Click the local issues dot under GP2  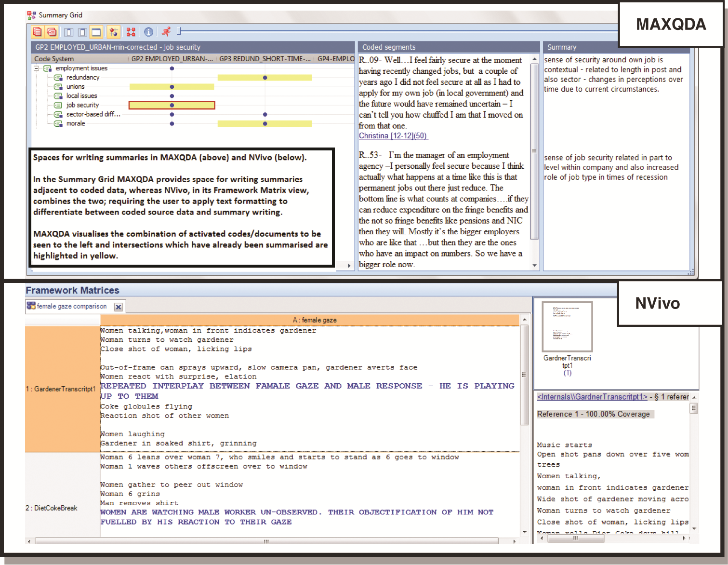tap(172, 96)
